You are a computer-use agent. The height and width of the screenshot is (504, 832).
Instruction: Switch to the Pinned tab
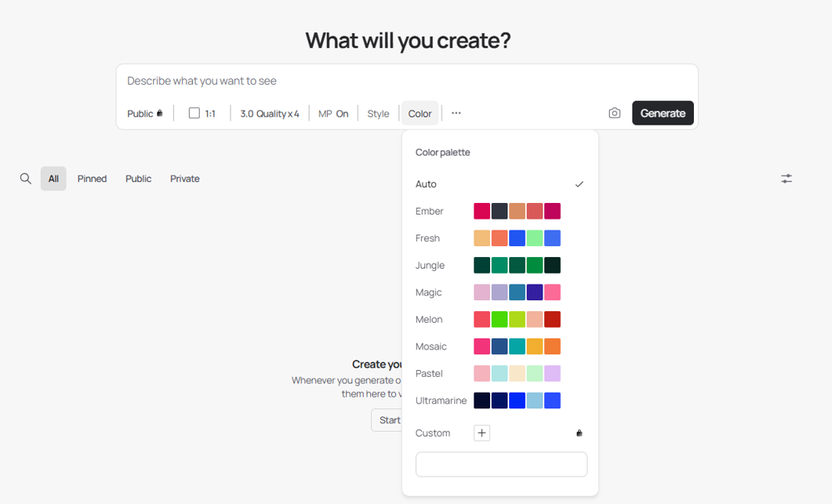(92, 179)
